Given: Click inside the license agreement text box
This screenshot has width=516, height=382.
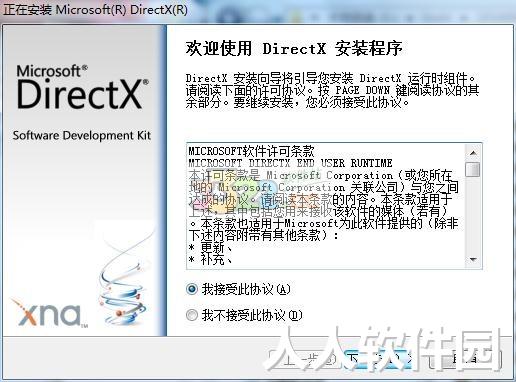Looking at the screenshot, I should 327,206.
